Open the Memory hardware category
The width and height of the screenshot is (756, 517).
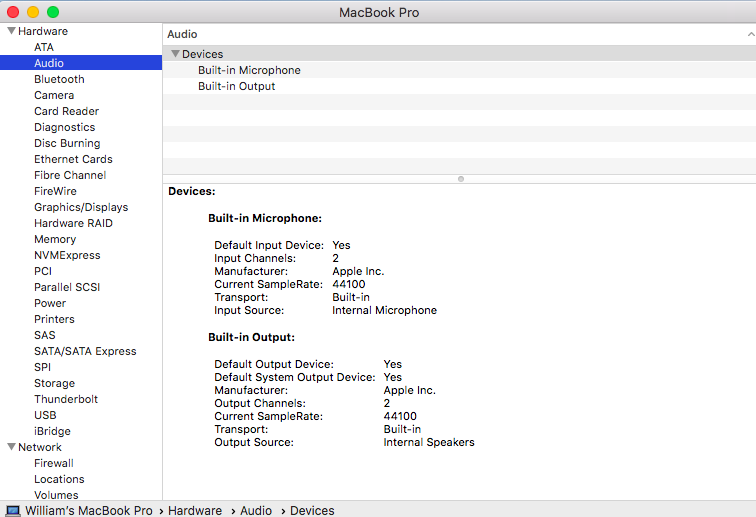(x=55, y=239)
